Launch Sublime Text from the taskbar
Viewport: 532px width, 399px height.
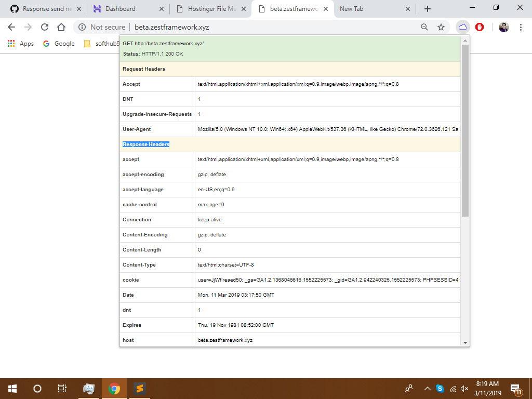tap(139, 388)
